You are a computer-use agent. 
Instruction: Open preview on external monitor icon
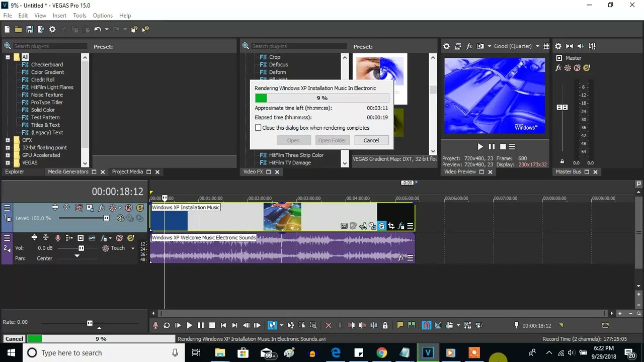click(x=458, y=46)
